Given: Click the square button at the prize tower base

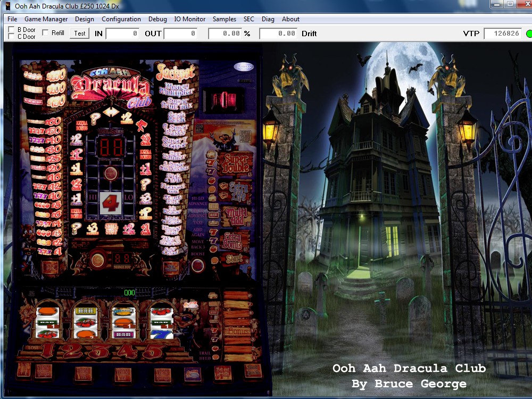Looking at the screenshot, I should click(x=50, y=267).
